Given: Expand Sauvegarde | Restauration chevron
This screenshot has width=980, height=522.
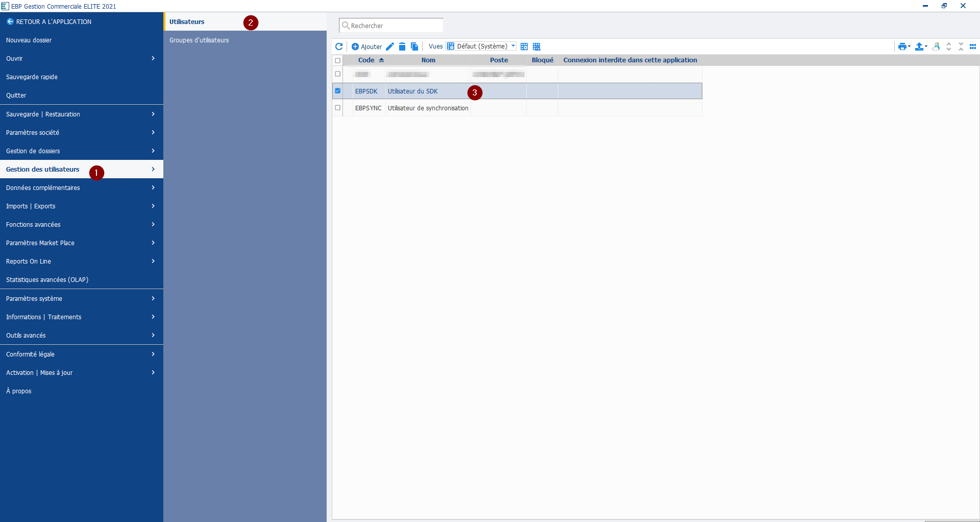Looking at the screenshot, I should click(153, 114).
